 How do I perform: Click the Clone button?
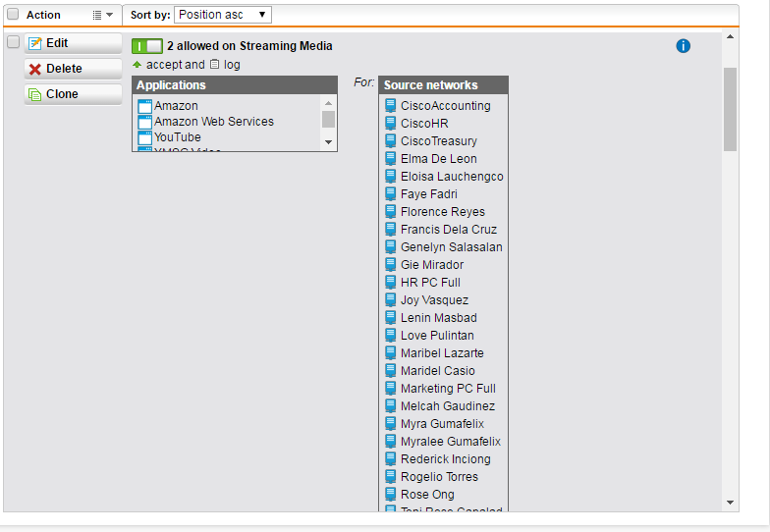(x=73, y=94)
